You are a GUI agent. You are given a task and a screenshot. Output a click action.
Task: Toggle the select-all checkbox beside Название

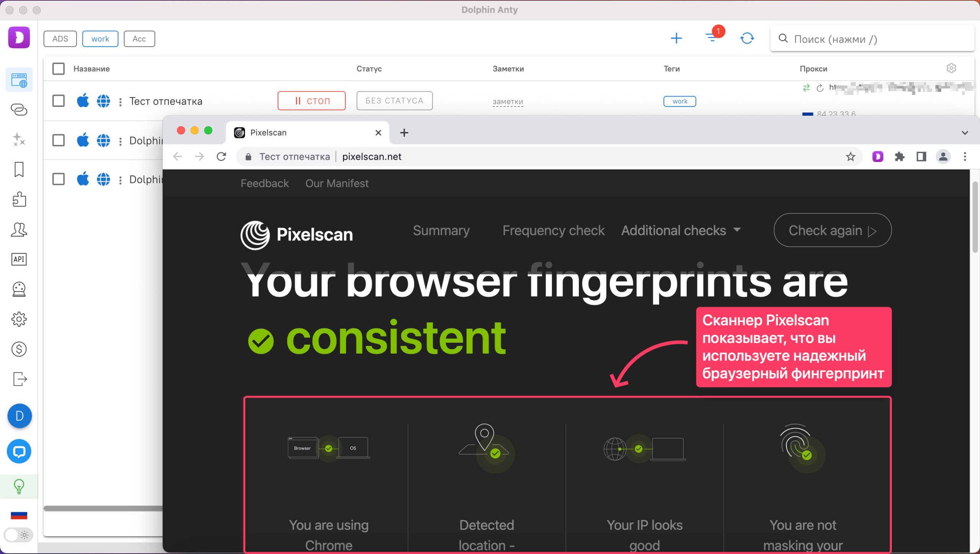pos(59,69)
